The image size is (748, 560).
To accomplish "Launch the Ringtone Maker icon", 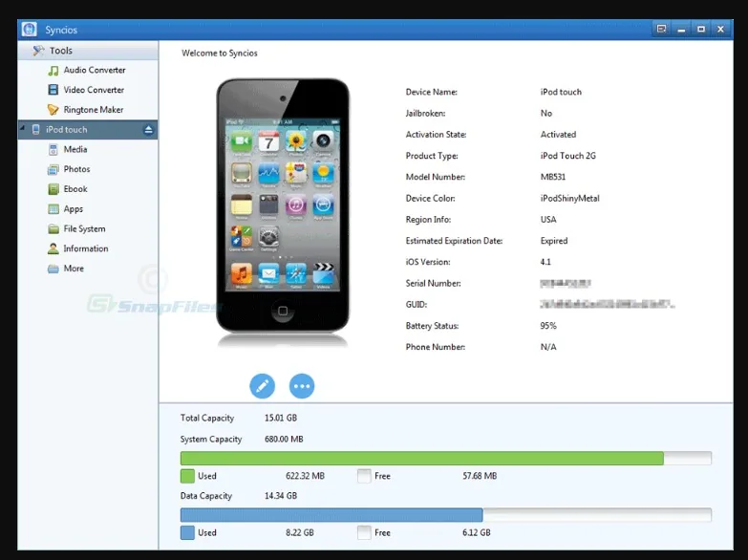I will pos(53,110).
